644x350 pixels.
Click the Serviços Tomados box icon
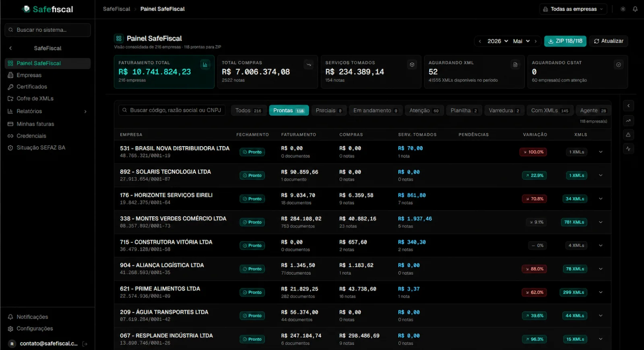412,64
